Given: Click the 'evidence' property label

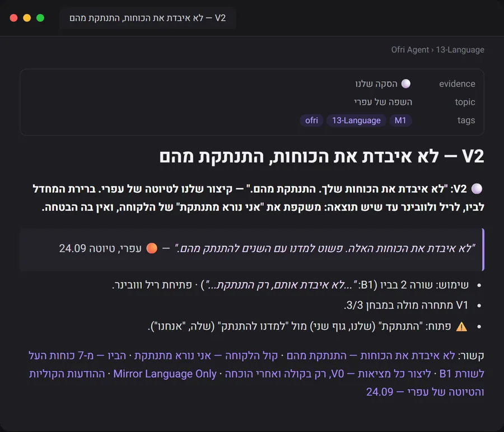Looking at the screenshot, I should pos(457,84).
